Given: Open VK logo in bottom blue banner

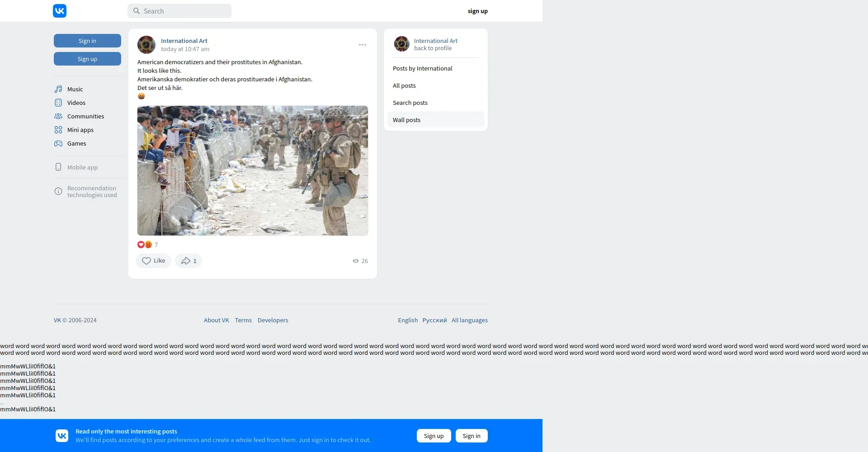Looking at the screenshot, I should (62, 436).
